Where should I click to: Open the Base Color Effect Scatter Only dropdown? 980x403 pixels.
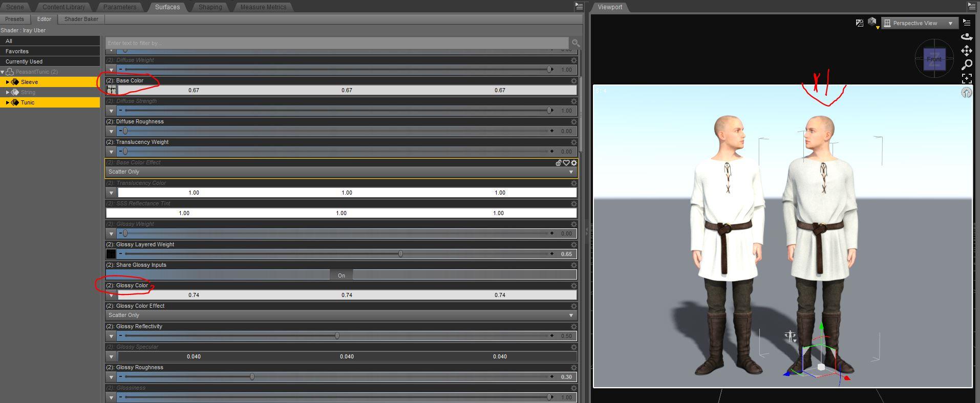click(341, 172)
